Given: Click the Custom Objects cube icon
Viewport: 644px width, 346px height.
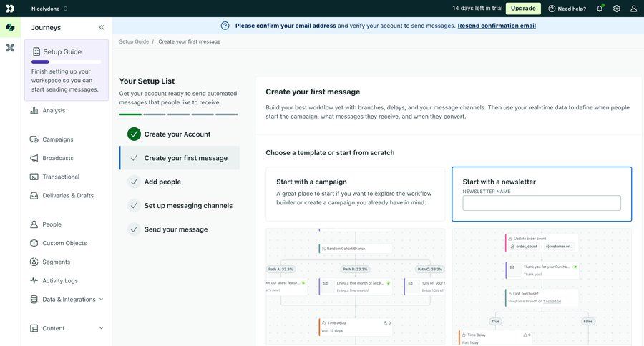Looking at the screenshot, I should (34, 243).
